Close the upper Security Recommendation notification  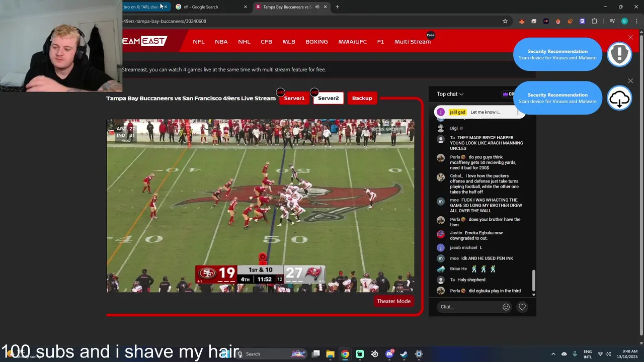pyautogui.click(x=630, y=37)
